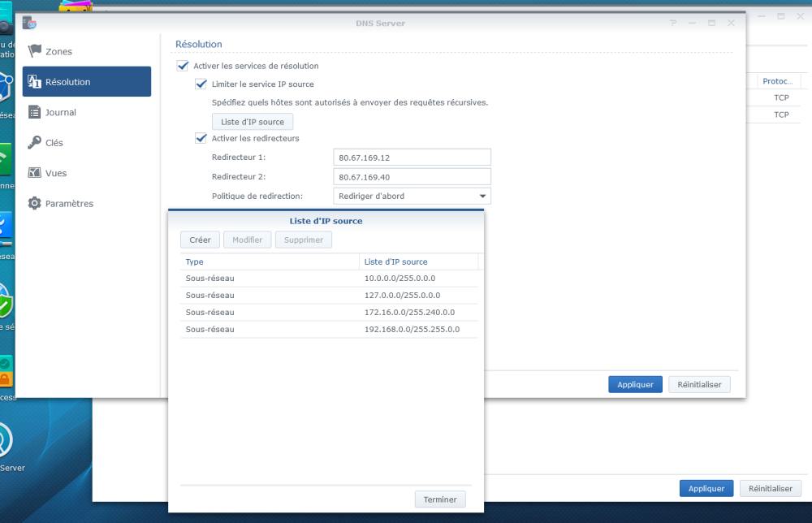Screen dimensions: 812x523
Task: Disable Activer les redirecteurs checkbox
Action: 201,138
